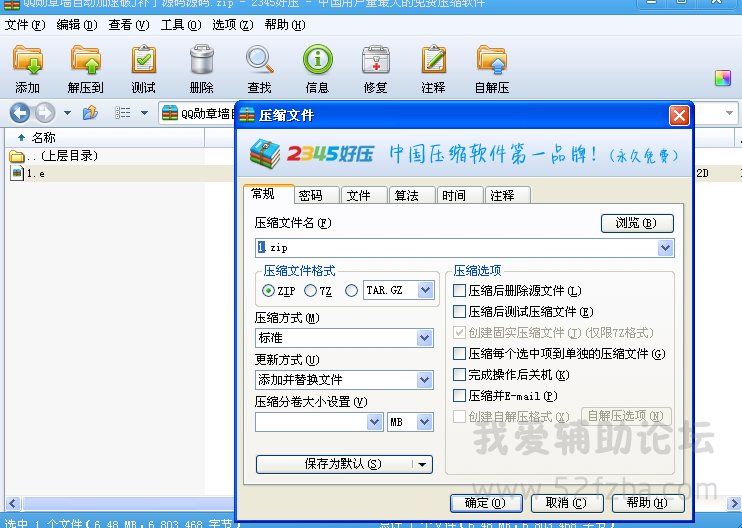Click the 添加 (Add) toolbar icon

(x=28, y=62)
